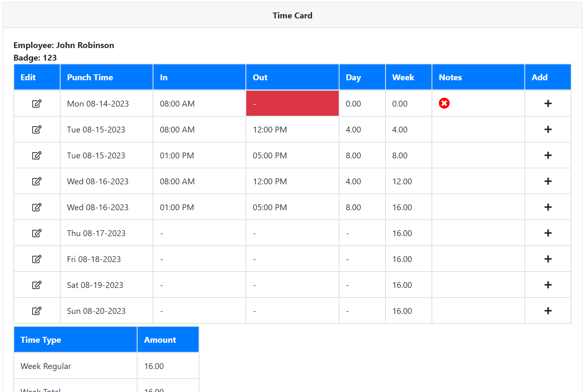Viewport: 585px width, 392px height.
Task: Click plus icon on Wed 08-16-2023 08:00 AM row
Action: [x=548, y=181]
